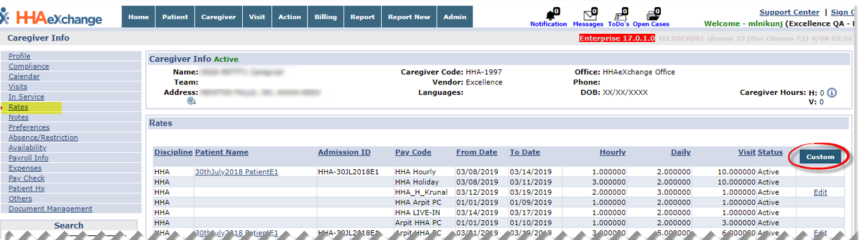This screenshot has width=868, height=240.
Task: Open the Visit menu
Action: (x=257, y=17)
